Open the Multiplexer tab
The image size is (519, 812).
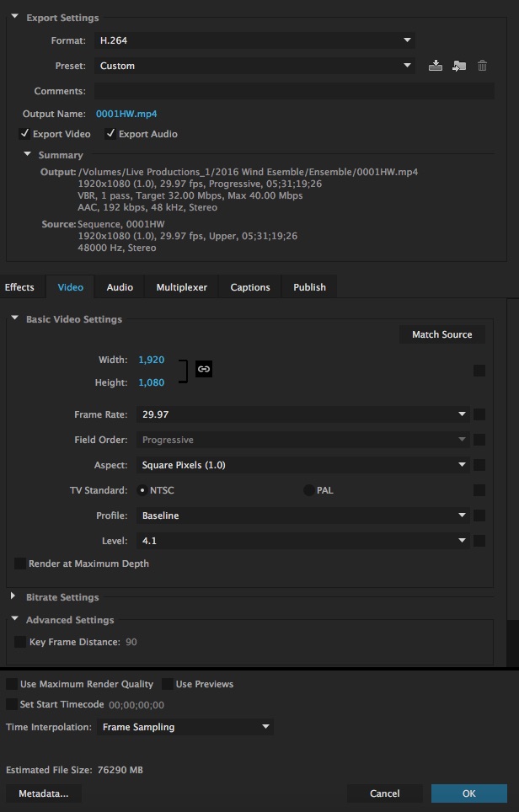tap(181, 287)
